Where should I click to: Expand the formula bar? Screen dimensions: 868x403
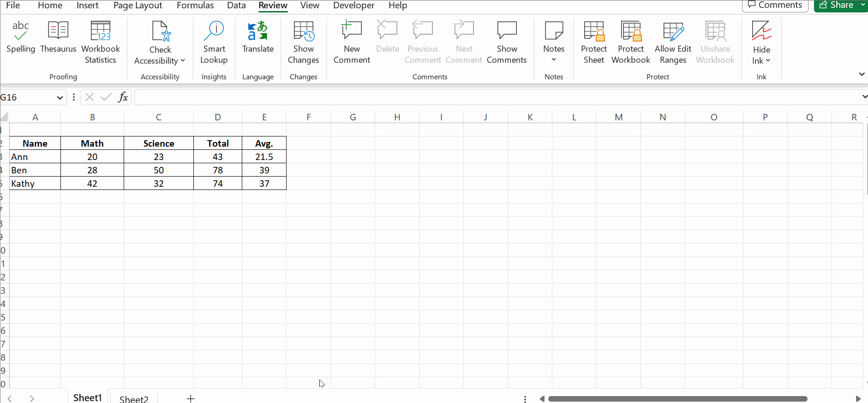864,97
